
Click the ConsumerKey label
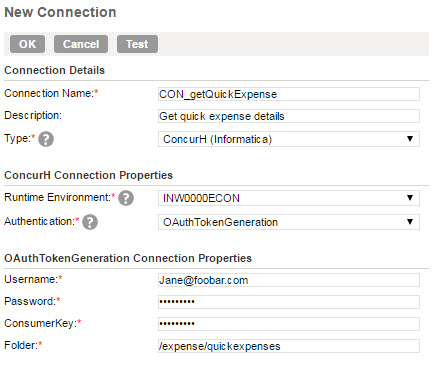tap(43, 323)
